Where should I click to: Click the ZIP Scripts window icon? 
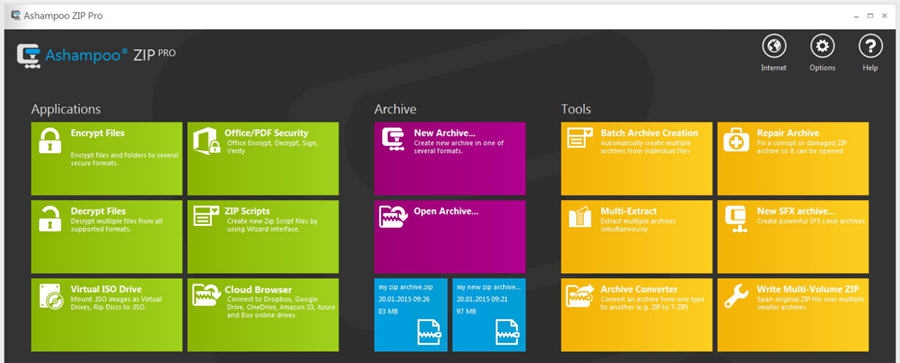206,216
